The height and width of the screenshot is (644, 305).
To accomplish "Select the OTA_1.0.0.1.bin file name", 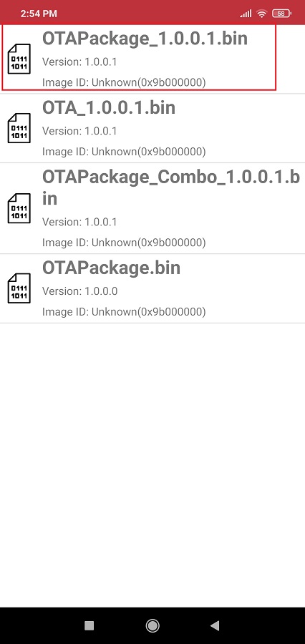I will 109,107.
